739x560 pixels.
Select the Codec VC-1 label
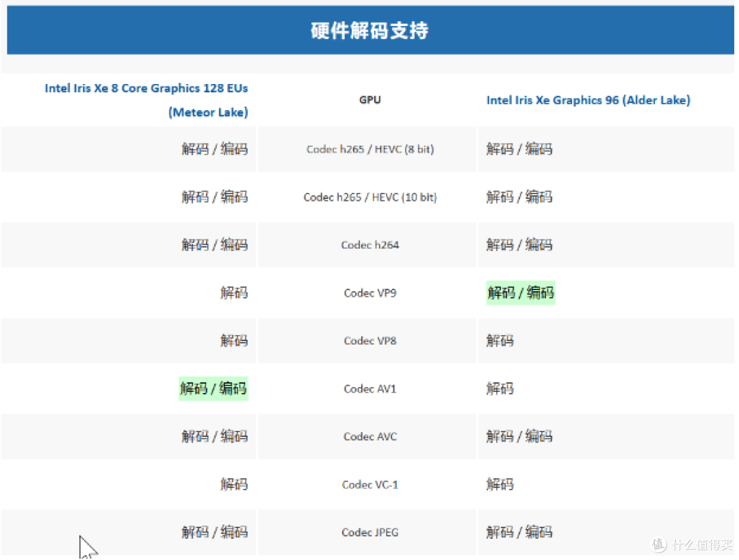click(370, 485)
